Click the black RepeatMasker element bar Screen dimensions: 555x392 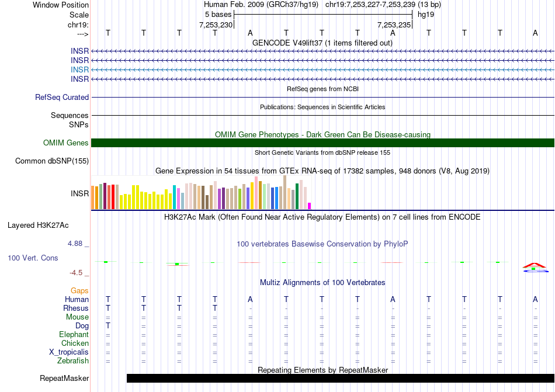(340, 378)
